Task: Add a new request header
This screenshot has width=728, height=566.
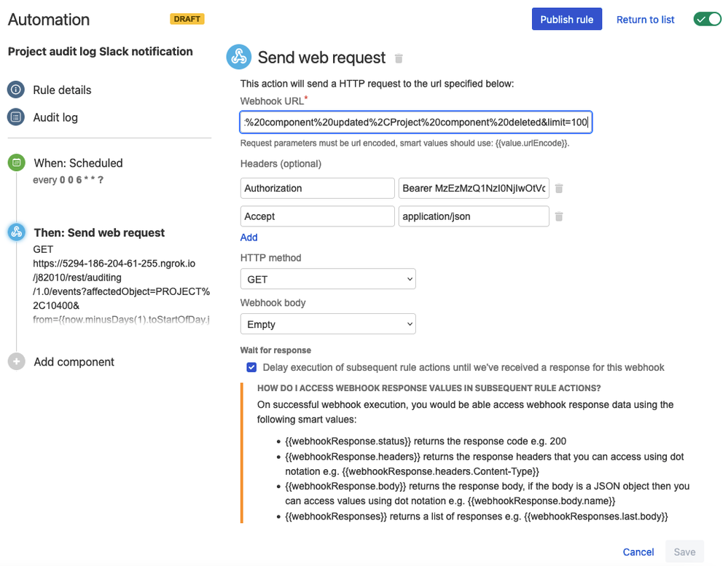Action: [x=248, y=237]
